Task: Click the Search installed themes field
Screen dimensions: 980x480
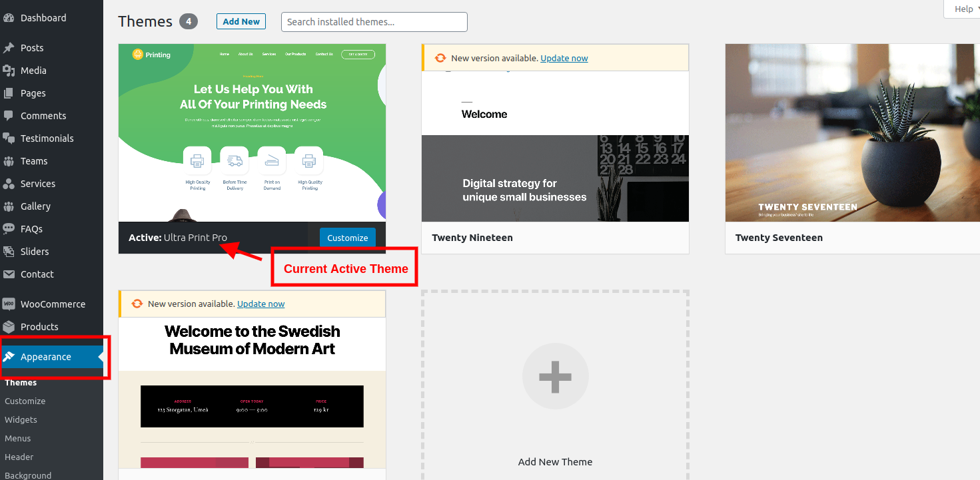Action: [x=374, y=22]
